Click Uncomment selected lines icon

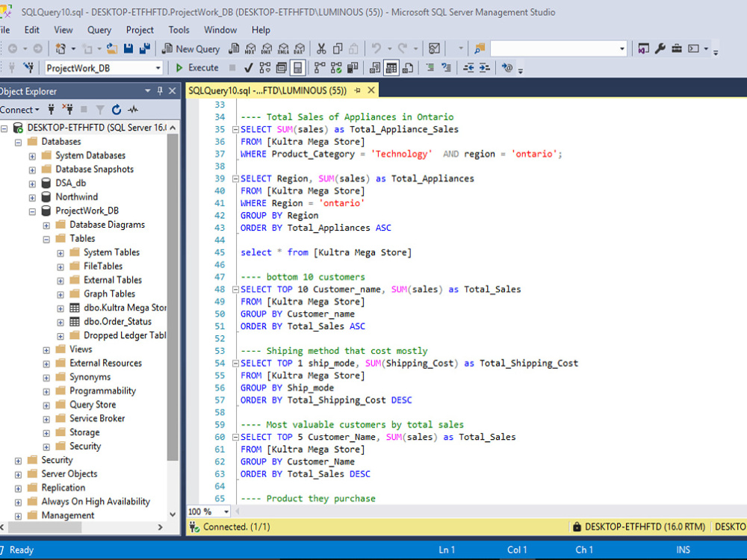(x=447, y=68)
